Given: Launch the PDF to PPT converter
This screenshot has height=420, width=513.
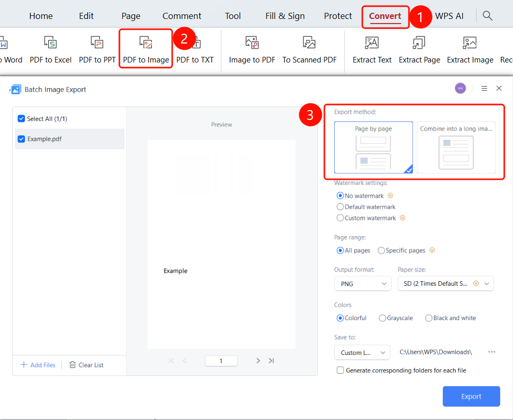Looking at the screenshot, I should [97, 50].
